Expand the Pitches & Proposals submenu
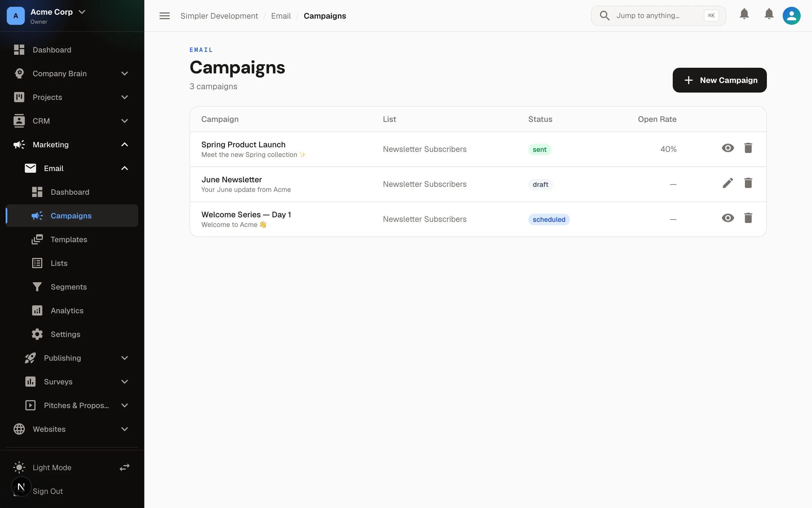The image size is (812, 508). (x=125, y=406)
